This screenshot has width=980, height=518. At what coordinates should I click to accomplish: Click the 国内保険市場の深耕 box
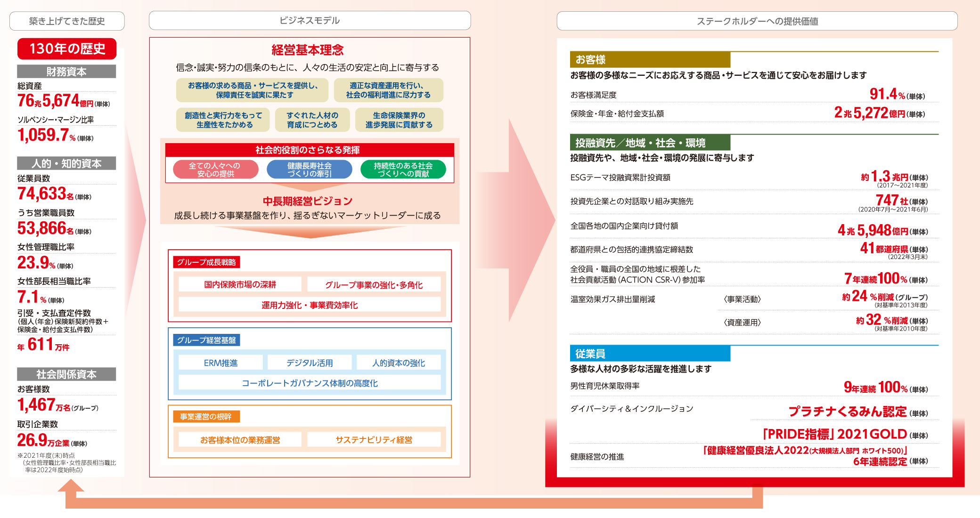point(240,284)
